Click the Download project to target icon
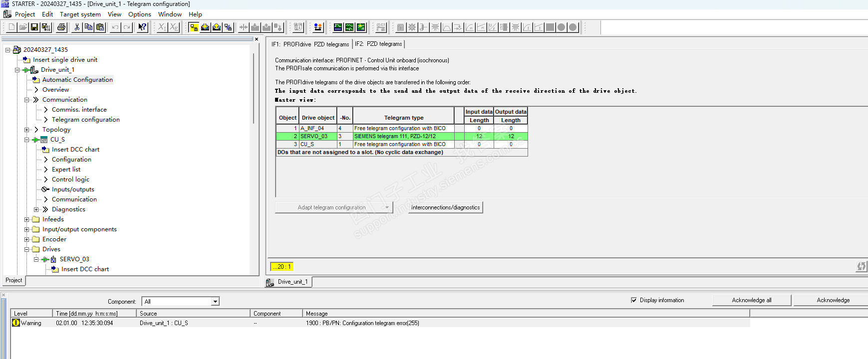868x359 pixels. point(205,27)
